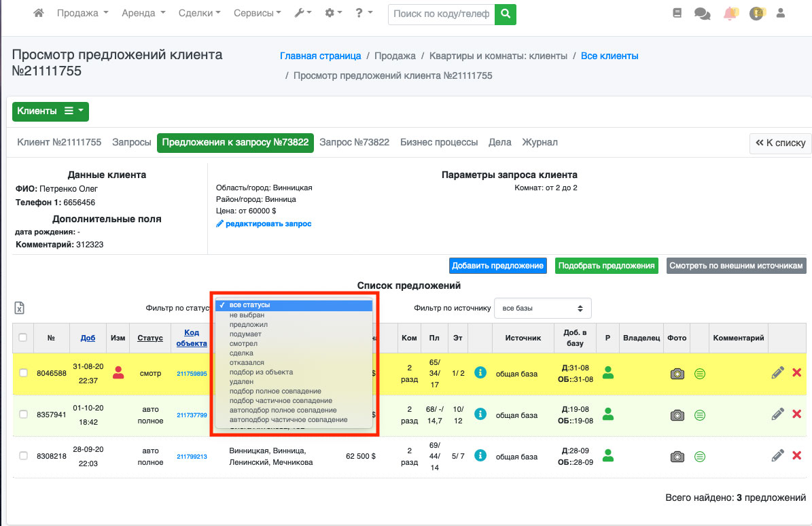Open the source filter 'все базы' dropdown
Image resolution: width=812 pixels, height=526 pixels.
coord(542,309)
